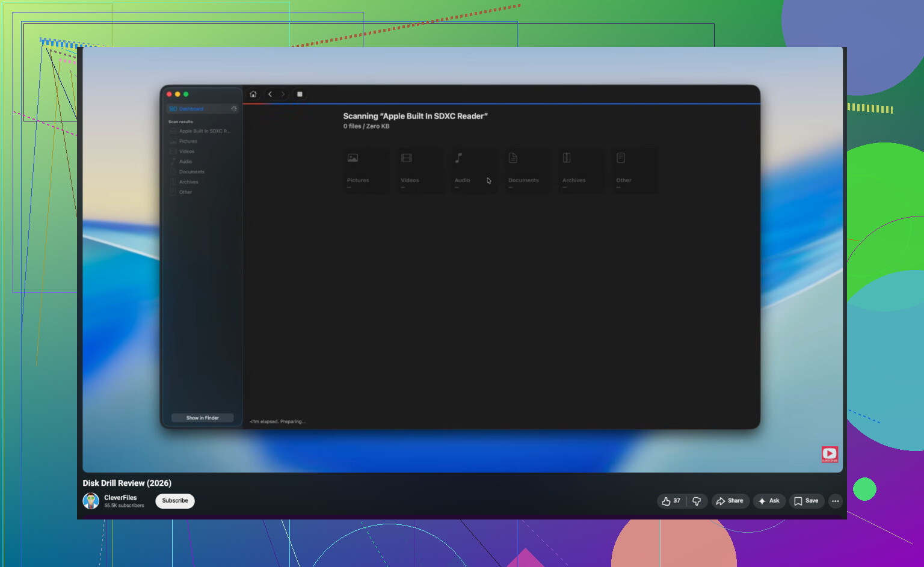Open the CleverFiles channel name link
The image size is (924, 567).
pyautogui.click(x=120, y=498)
